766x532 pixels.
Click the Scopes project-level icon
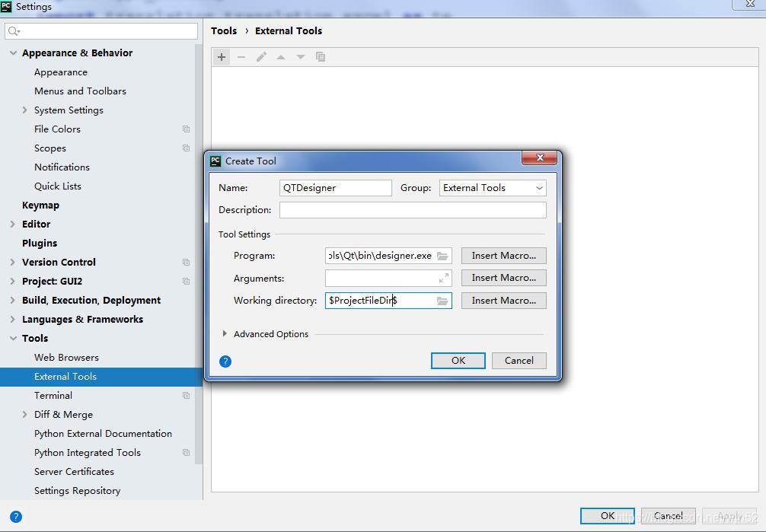click(186, 148)
